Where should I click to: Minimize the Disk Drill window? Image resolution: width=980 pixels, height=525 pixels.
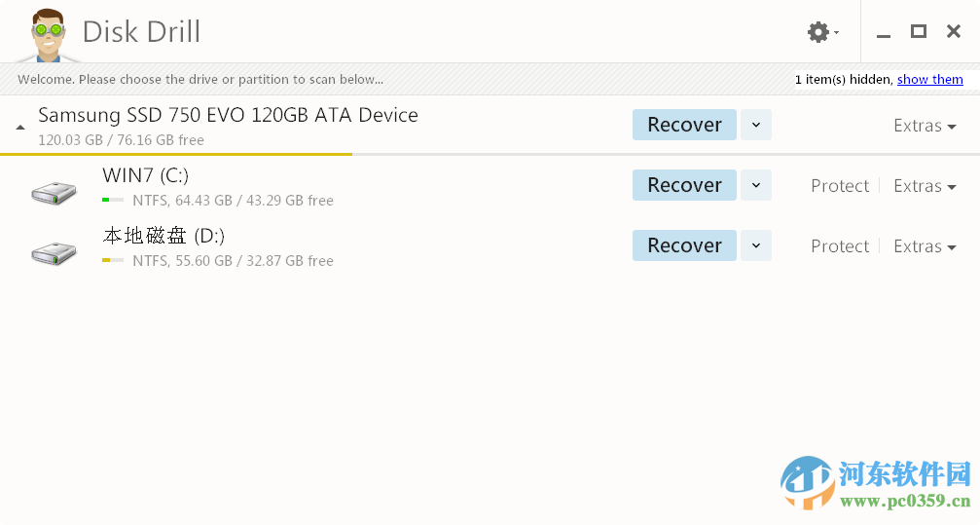(x=884, y=33)
